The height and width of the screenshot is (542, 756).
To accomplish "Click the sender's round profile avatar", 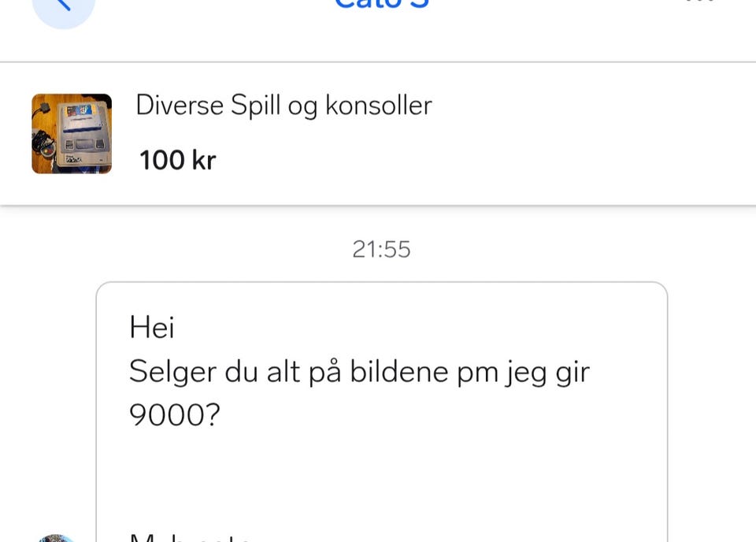I will tap(56, 538).
